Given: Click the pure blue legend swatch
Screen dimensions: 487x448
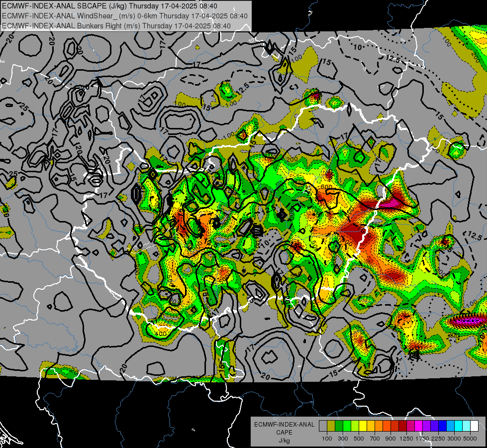Looking at the screenshot, I should (x=443, y=426).
